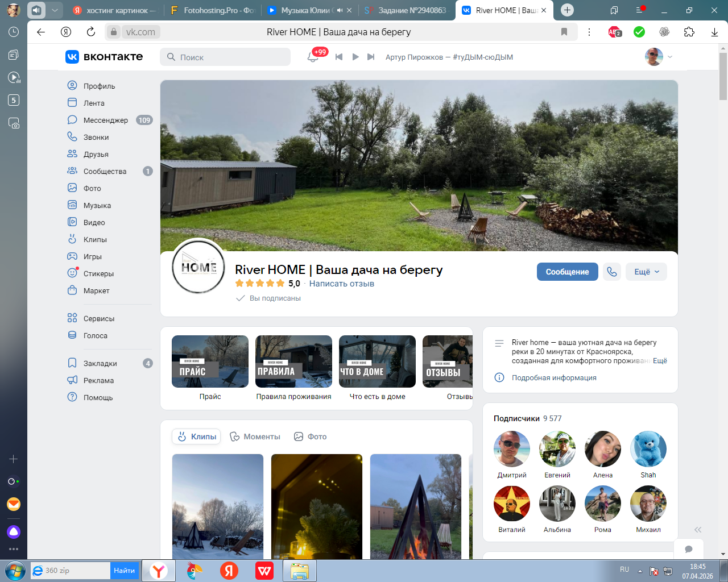The width and height of the screenshot is (728, 582).
Task: Mute tab via speaker button
Action: click(x=36, y=10)
